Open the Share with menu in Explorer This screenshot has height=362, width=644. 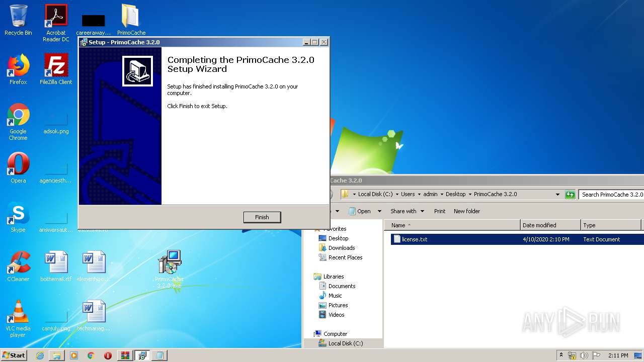pyautogui.click(x=407, y=211)
